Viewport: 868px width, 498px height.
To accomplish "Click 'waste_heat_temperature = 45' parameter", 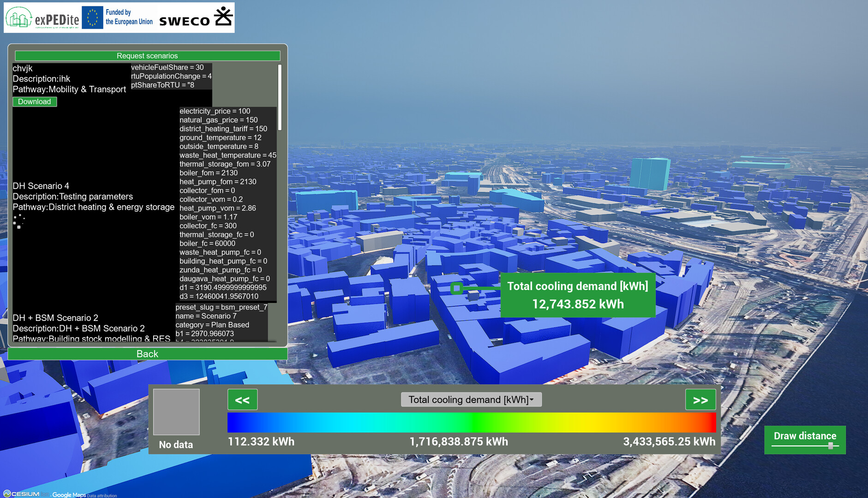I will [x=227, y=155].
